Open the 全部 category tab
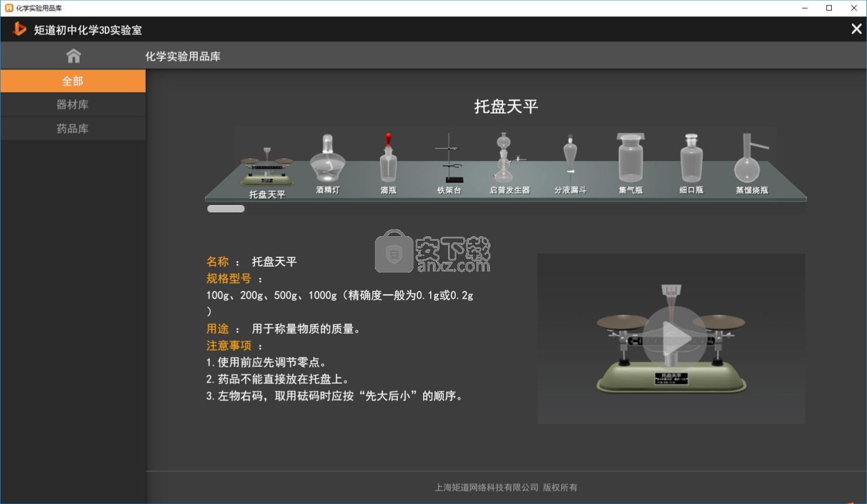Viewport: 867px width, 504px height. point(73,81)
